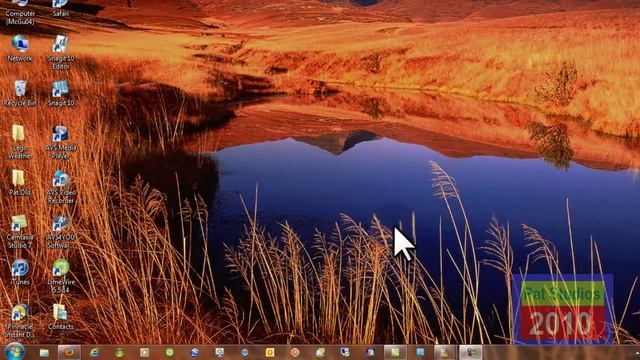Select the LimeWire 5.5.14 shortcut
The width and height of the screenshot is (640, 360).
click(x=61, y=276)
